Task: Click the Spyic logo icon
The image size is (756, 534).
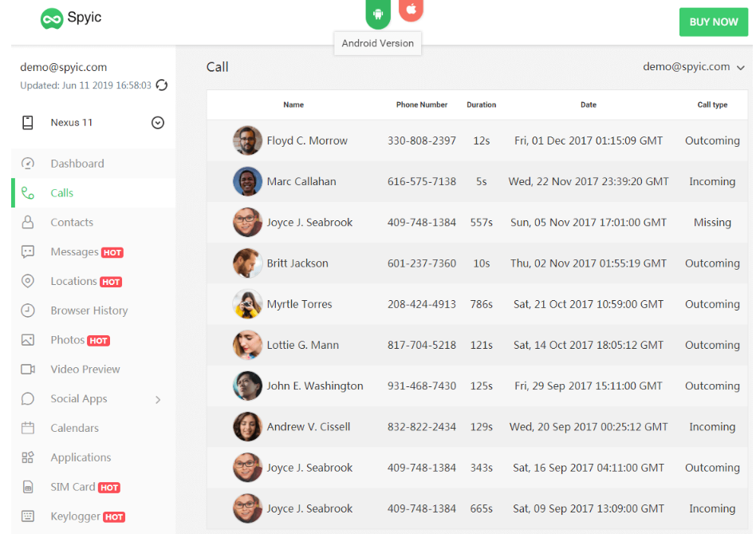Action: click(52, 18)
